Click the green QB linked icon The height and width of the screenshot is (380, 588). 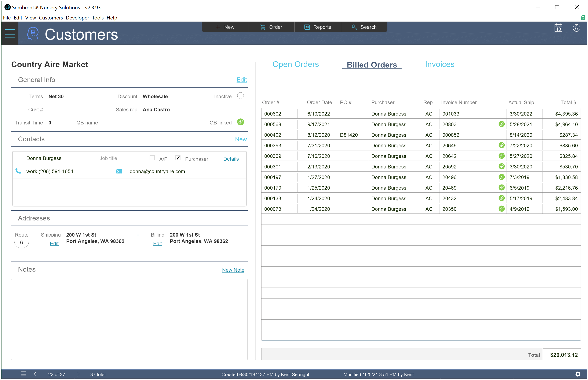(x=240, y=122)
